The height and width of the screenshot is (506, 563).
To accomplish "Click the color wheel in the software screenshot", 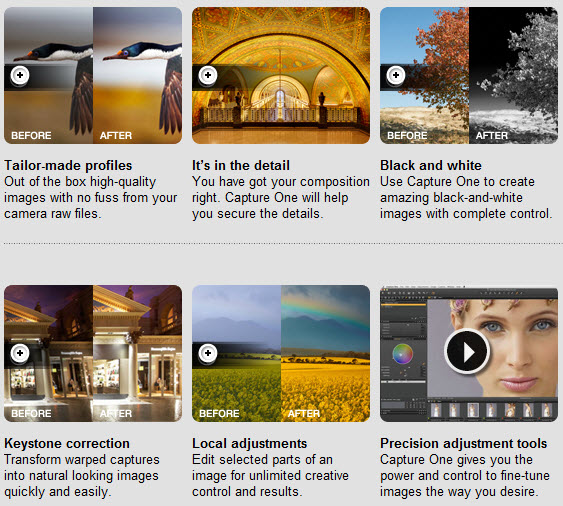I will (403, 354).
